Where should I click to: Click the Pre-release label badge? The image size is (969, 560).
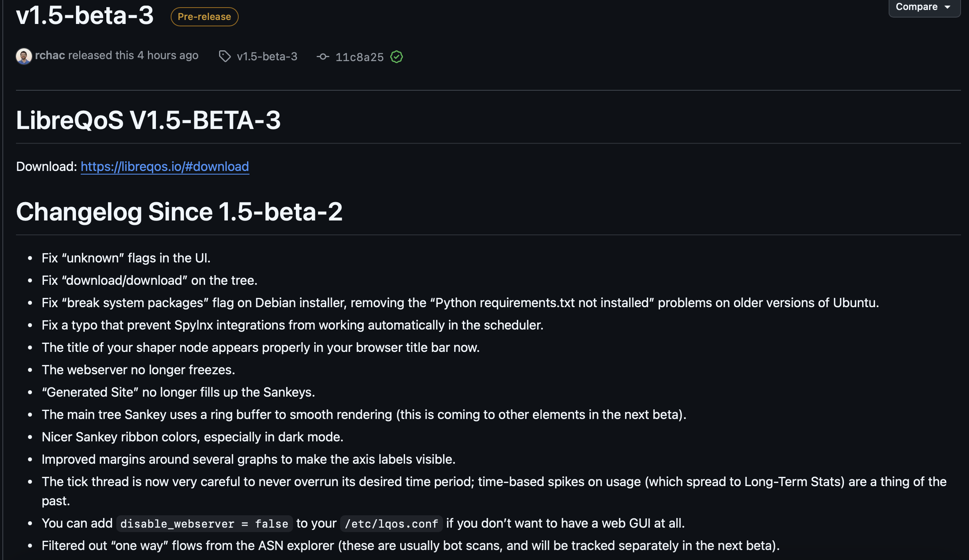coord(204,17)
